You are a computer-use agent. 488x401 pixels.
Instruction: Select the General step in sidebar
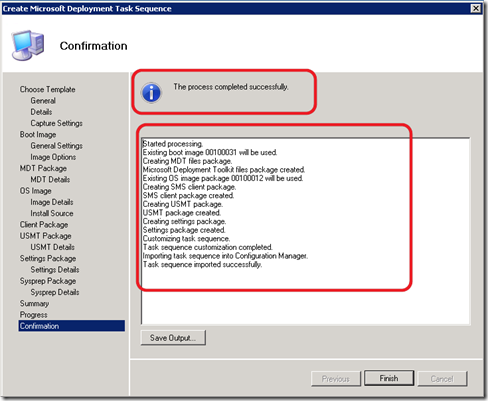click(43, 101)
